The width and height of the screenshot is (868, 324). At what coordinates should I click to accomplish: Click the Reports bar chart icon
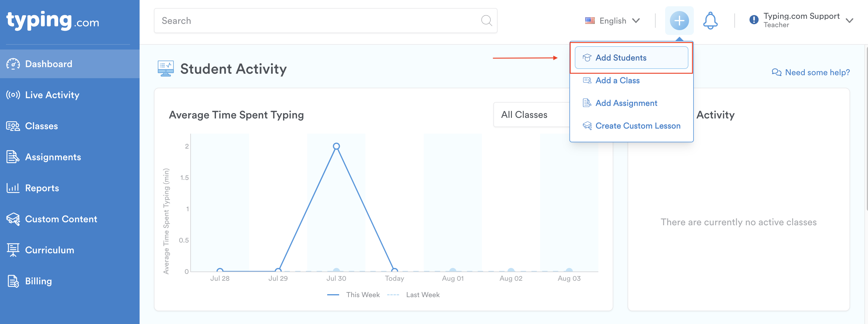[13, 188]
